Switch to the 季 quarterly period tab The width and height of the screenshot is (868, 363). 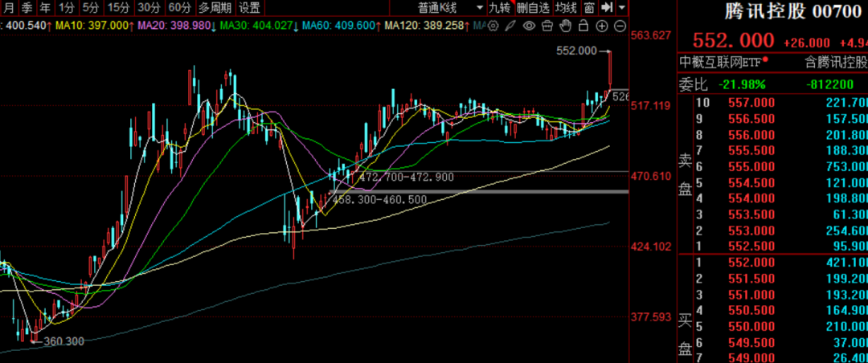(x=27, y=8)
